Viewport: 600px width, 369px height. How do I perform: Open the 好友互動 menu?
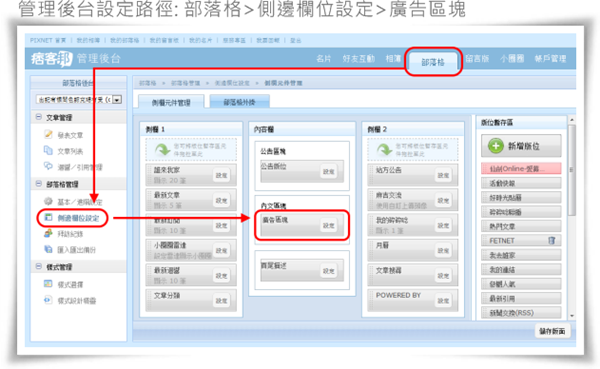359,59
